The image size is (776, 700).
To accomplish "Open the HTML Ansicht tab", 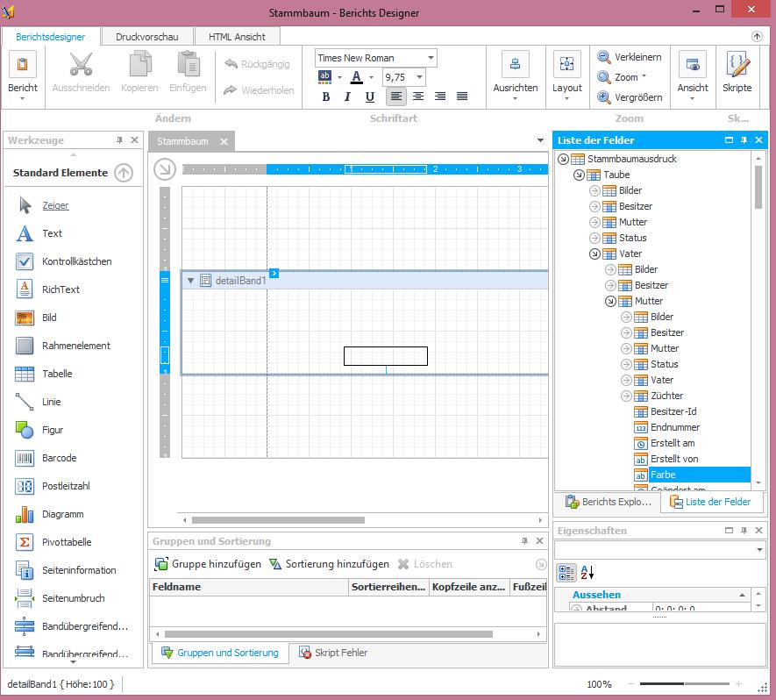I will click(x=237, y=37).
